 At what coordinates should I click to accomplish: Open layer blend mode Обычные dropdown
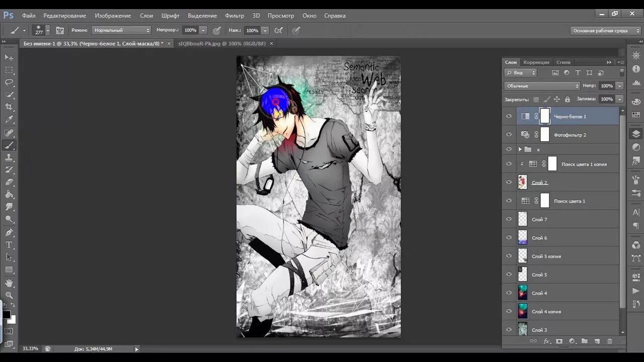click(x=542, y=86)
